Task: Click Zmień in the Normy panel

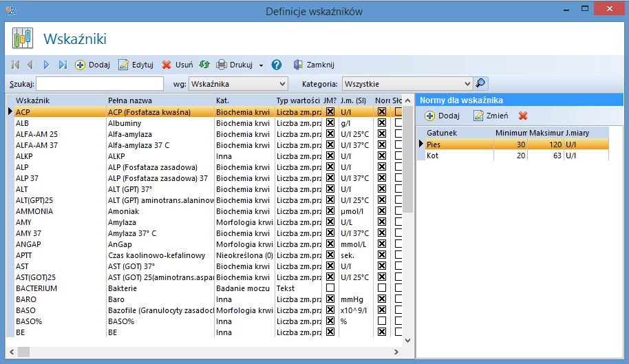Action: 491,116
